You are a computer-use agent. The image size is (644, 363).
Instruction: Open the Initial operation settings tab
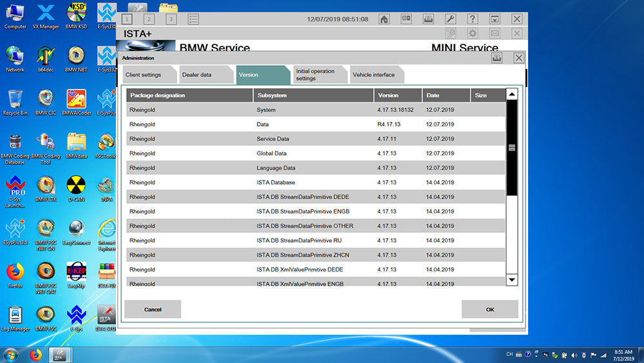pos(316,75)
